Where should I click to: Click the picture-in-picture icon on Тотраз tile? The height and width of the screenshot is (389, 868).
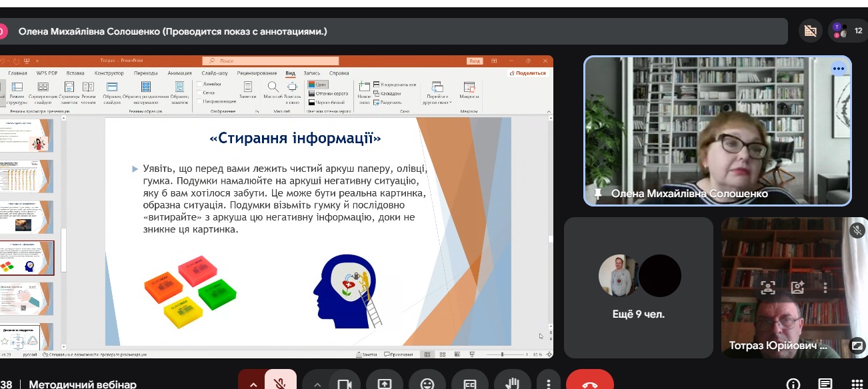[x=857, y=345]
